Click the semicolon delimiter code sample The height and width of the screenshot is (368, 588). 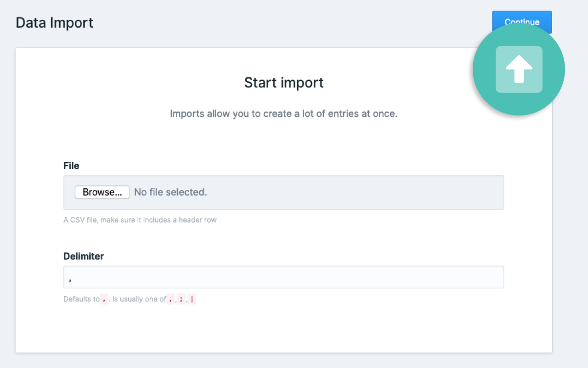click(x=181, y=299)
